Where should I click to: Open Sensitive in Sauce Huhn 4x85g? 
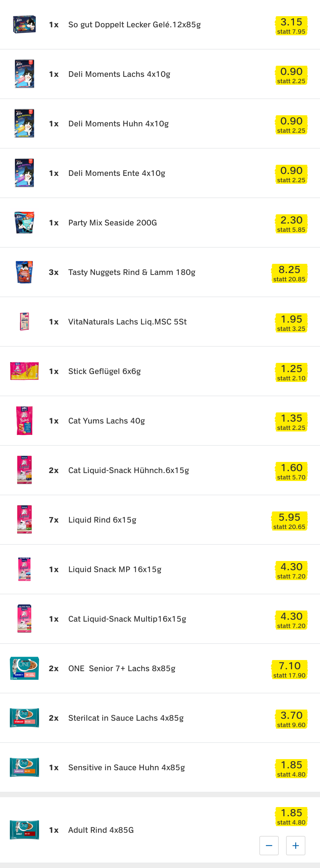[126, 768]
